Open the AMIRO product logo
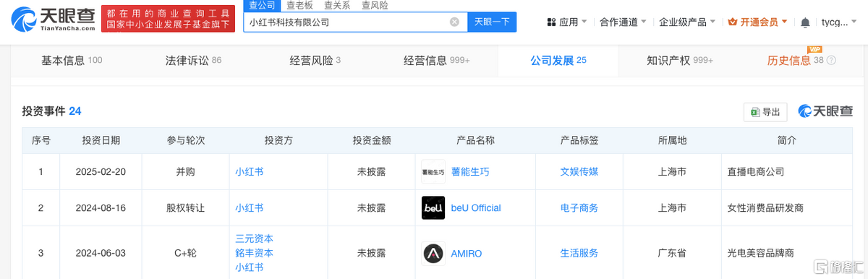 tap(433, 254)
